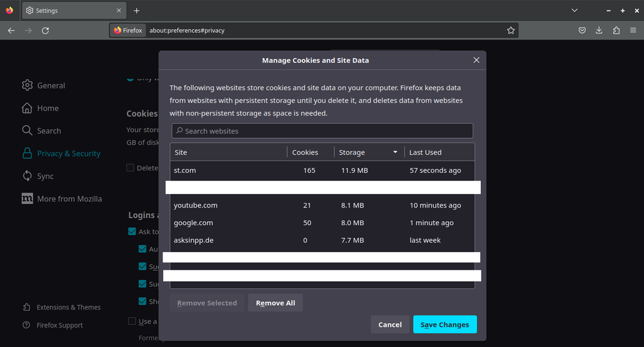Reload the current page
Image resolution: width=644 pixels, height=347 pixels.
point(45,30)
